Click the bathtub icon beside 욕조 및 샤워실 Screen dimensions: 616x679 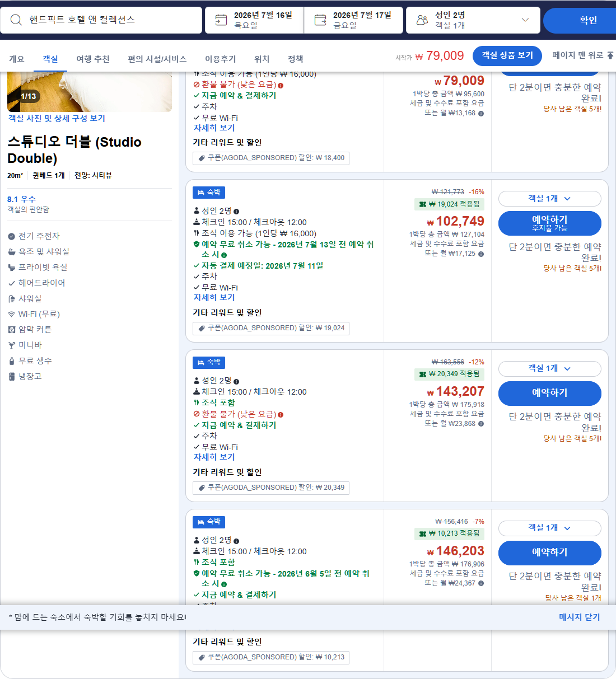click(11, 252)
